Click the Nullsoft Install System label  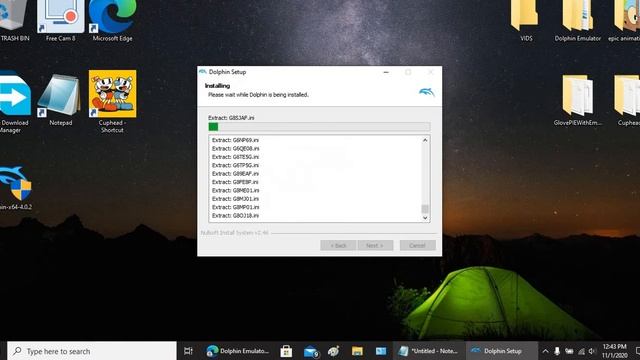pos(234,233)
